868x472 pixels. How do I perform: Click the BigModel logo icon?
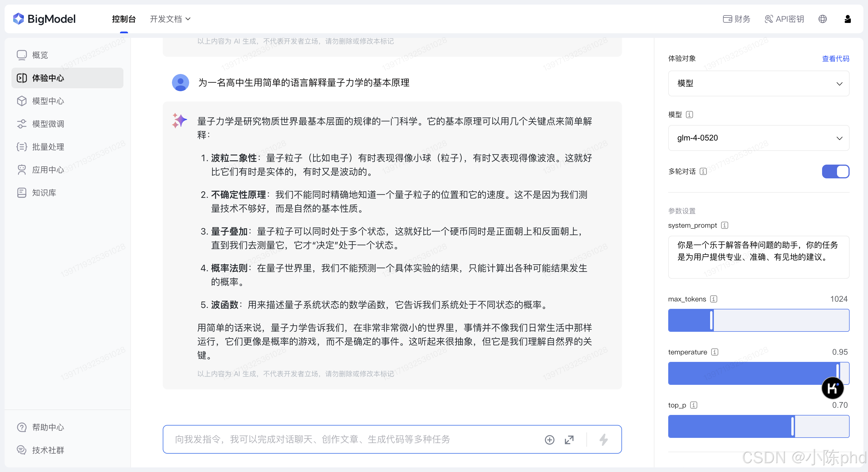[19, 19]
